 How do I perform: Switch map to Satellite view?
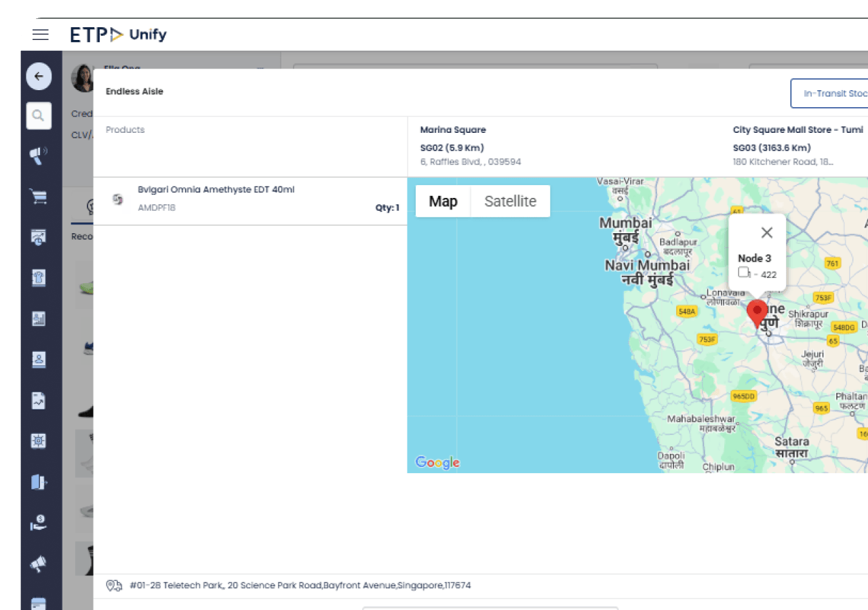510,201
